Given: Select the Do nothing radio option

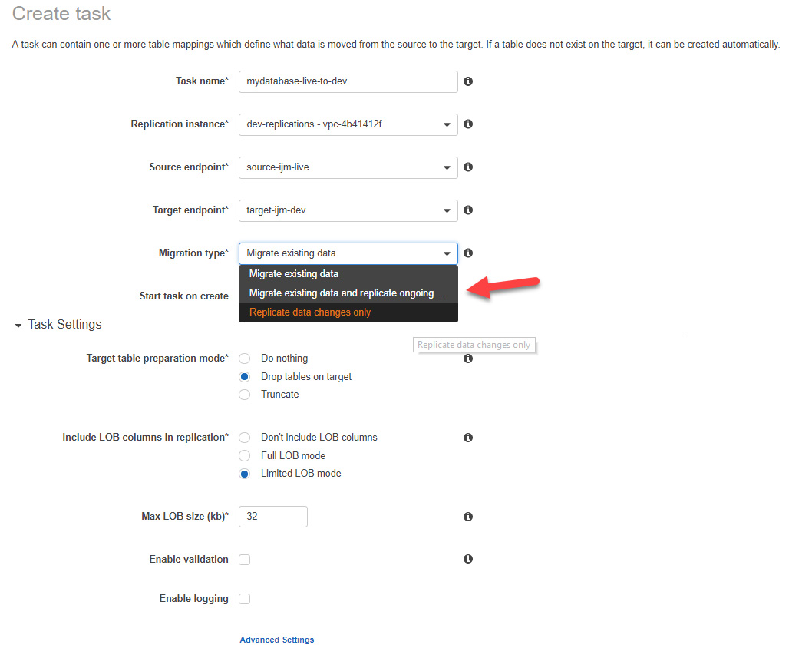Looking at the screenshot, I should click(244, 359).
